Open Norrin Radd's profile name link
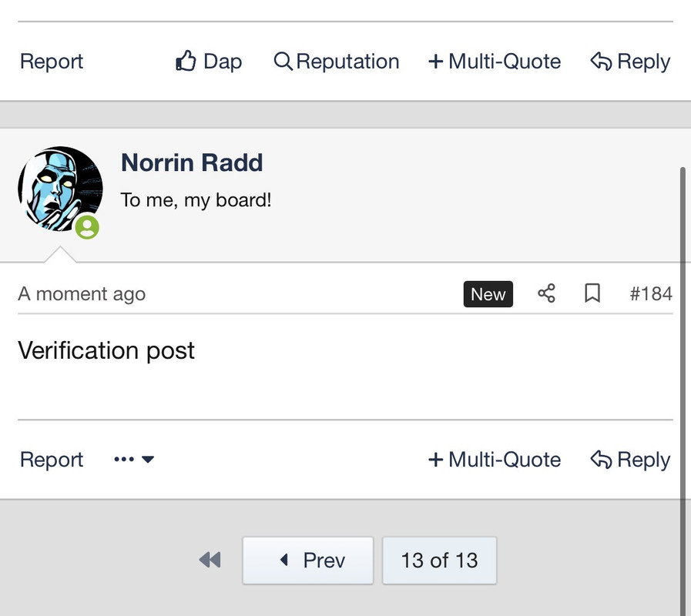Screen dimensions: 691x616 (192, 162)
